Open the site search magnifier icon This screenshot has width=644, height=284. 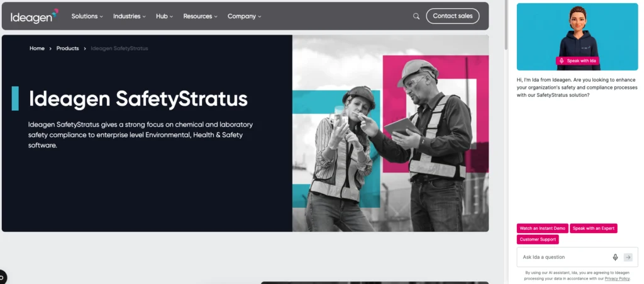tap(416, 16)
